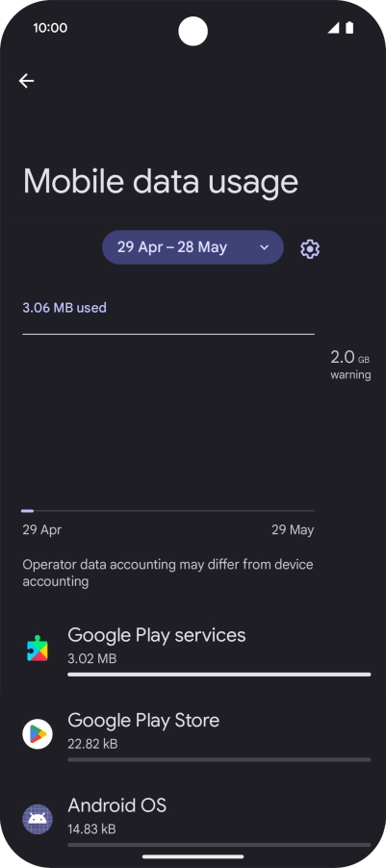Tap the battery status icon
Image resolution: width=386 pixels, height=868 pixels.
click(x=349, y=28)
